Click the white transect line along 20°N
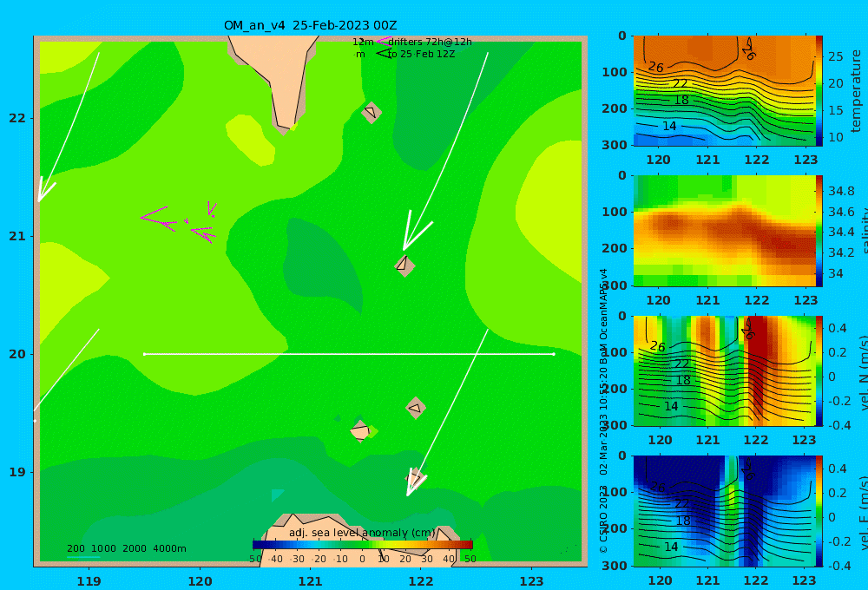The height and width of the screenshot is (590, 868). click(x=349, y=354)
